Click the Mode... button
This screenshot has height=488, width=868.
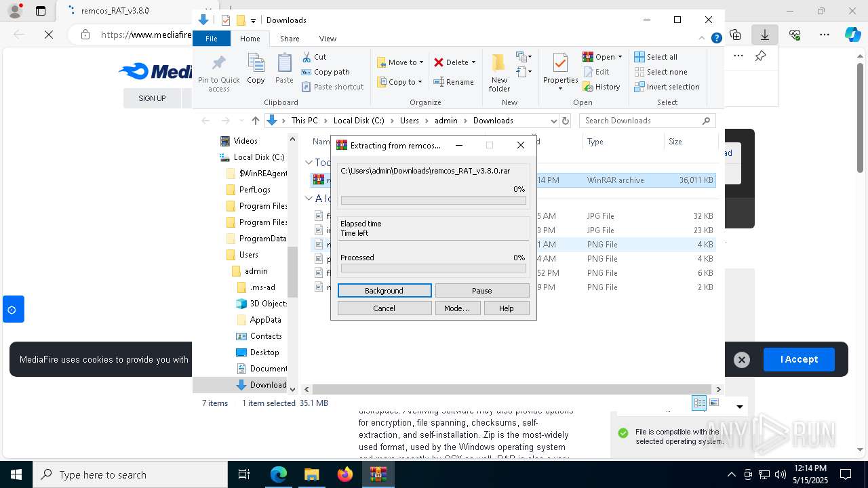tap(457, 308)
